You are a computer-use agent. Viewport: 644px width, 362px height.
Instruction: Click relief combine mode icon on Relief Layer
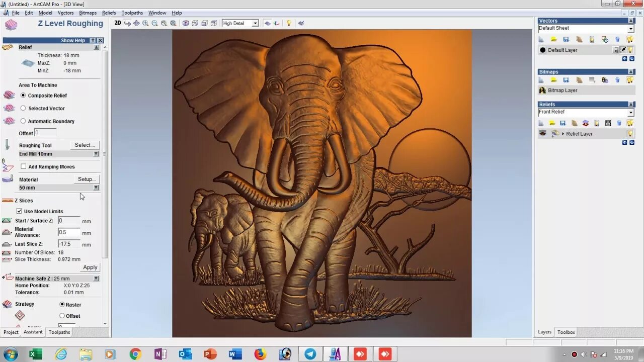pos(555,134)
